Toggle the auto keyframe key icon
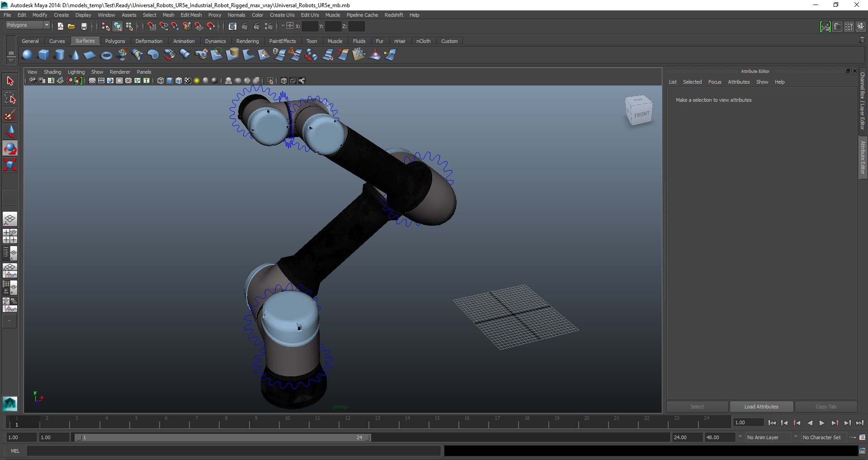This screenshot has height=460, width=868. coord(853,437)
